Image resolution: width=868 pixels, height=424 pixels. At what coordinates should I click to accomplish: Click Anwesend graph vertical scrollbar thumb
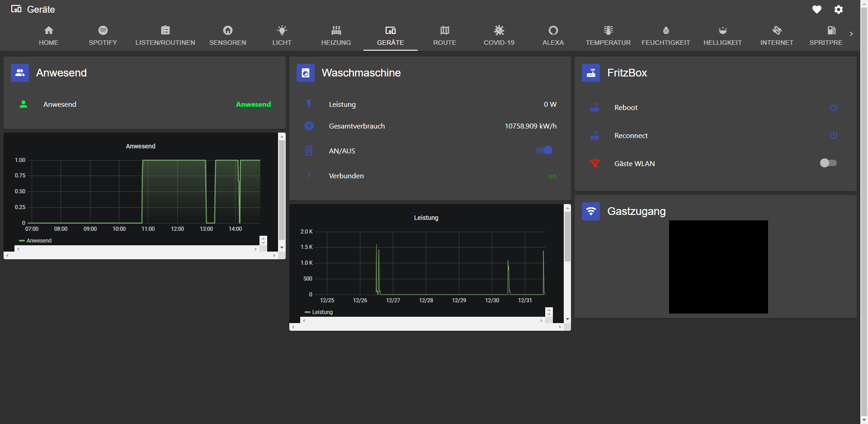click(x=282, y=189)
